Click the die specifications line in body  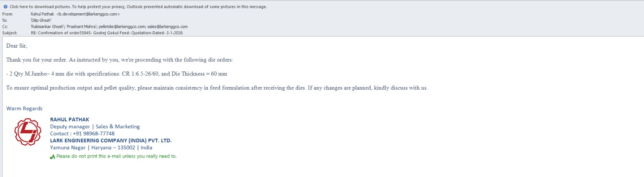click(x=117, y=74)
